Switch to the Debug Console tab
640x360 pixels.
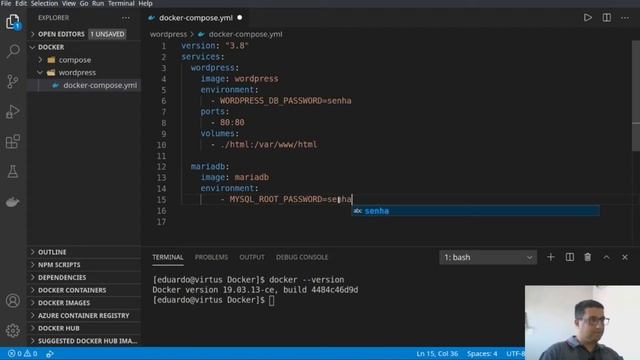(x=302, y=257)
